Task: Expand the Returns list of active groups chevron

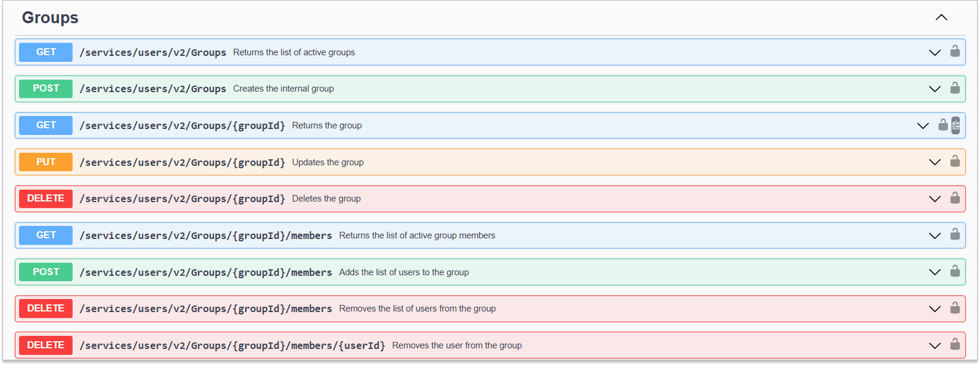Action: 935,52
